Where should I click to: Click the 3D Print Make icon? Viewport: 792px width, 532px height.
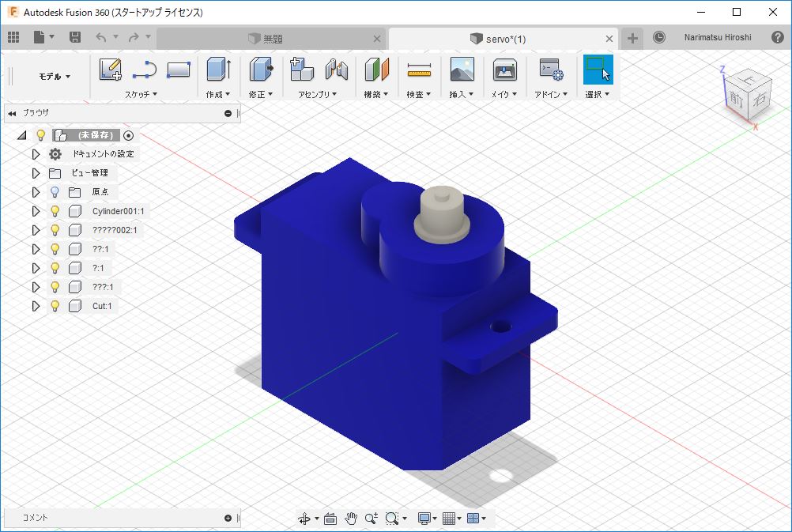point(504,70)
